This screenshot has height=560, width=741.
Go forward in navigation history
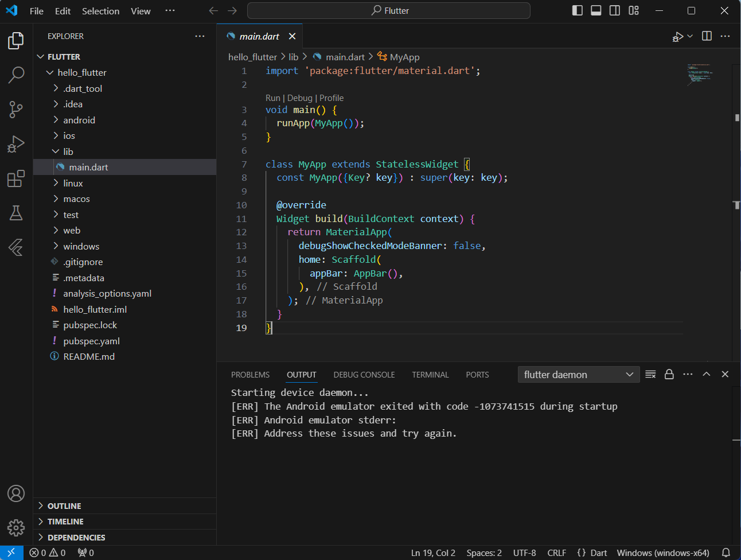point(232,11)
